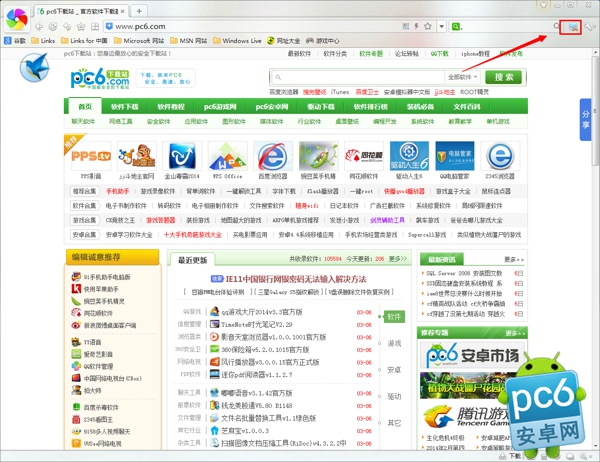This screenshot has height=462, width=600.
Task: Click the highlighted translate icon in browser toolbar
Action: pos(571,26)
